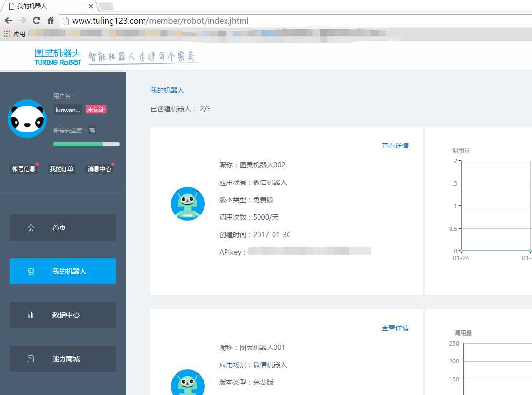Click the 版本类型：免费版 text of 图灵机器人002
This screenshot has height=395, width=532.
click(x=246, y=200)
